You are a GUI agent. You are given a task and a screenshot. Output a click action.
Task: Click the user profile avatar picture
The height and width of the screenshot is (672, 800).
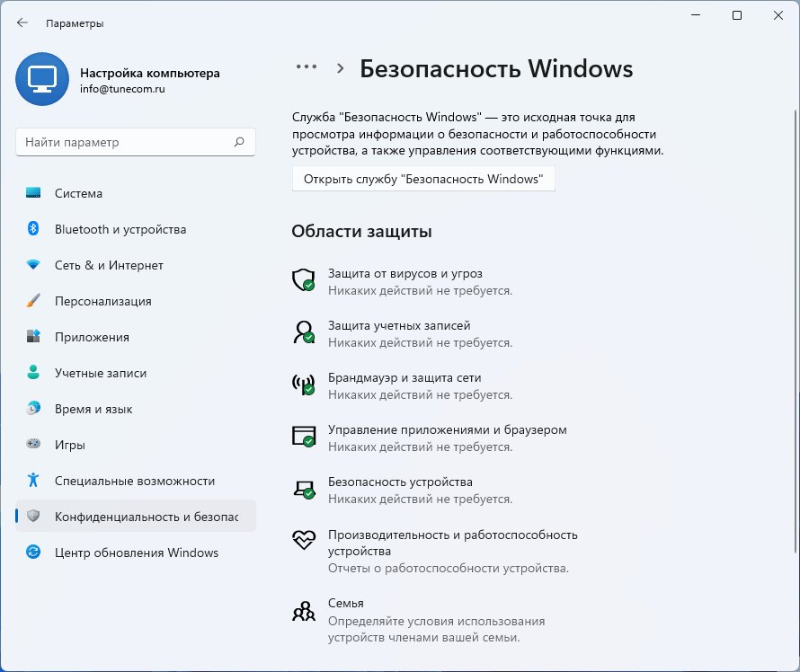(41, 79)
